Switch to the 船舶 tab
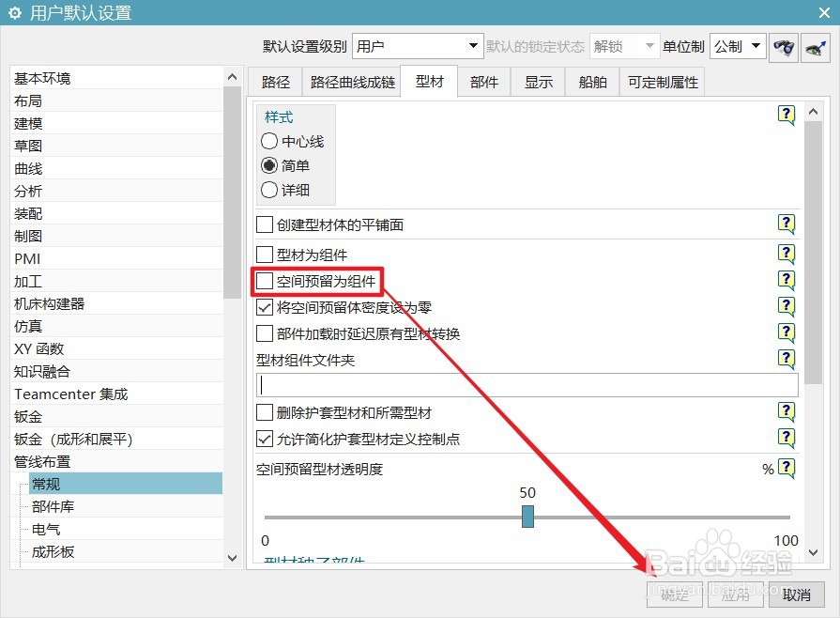 tap(591, 82)
